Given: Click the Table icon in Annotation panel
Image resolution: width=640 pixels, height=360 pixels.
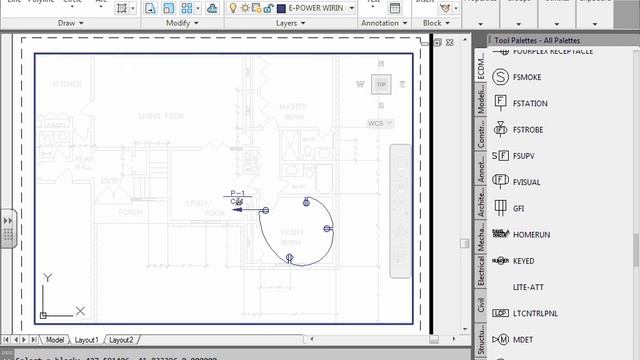Looking at the screenshot, I should (x=395, y=8).
